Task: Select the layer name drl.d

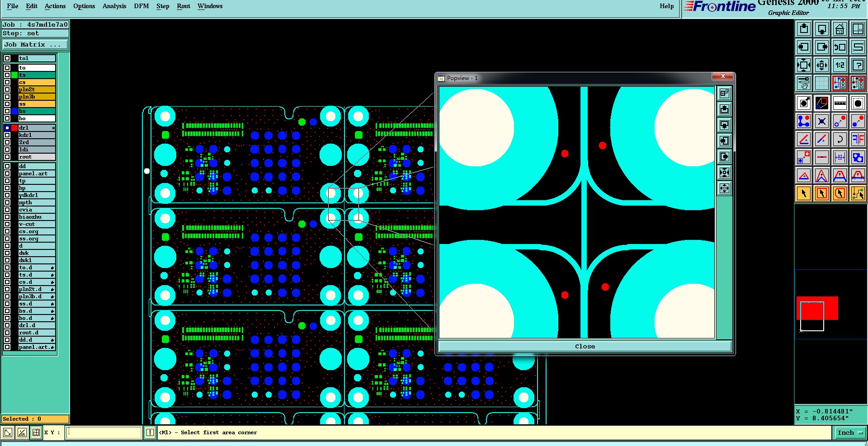Action: (x=37, y=325)
